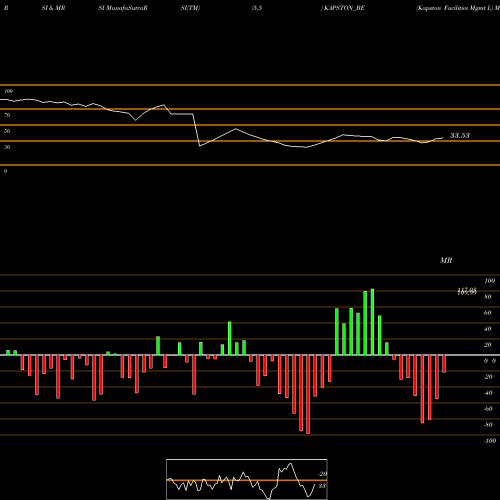
Task: Click the 33.53 RSI value label
Action: click(x=460, y=135)
